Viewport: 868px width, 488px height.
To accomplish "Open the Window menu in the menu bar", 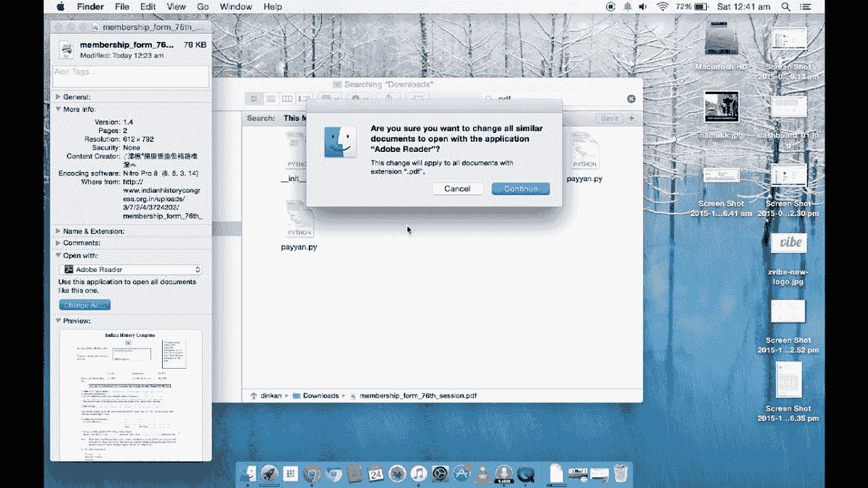I will (x=235, y=7).
